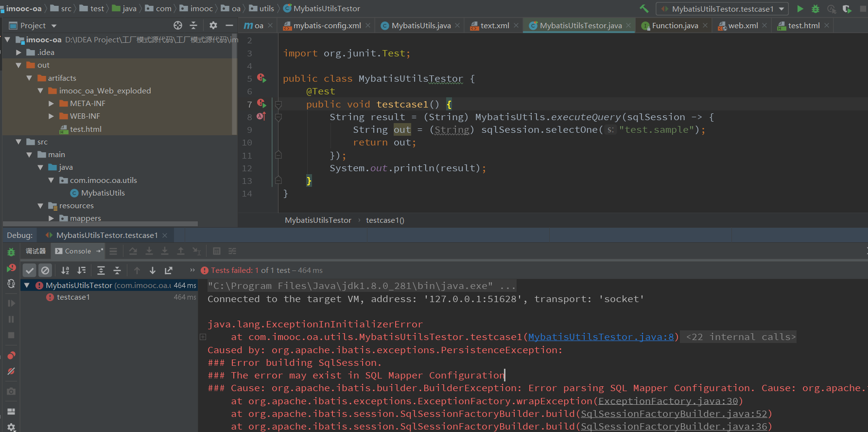Toggle Show Passed checkmark filter
The image size is (868, 432).
30,270
